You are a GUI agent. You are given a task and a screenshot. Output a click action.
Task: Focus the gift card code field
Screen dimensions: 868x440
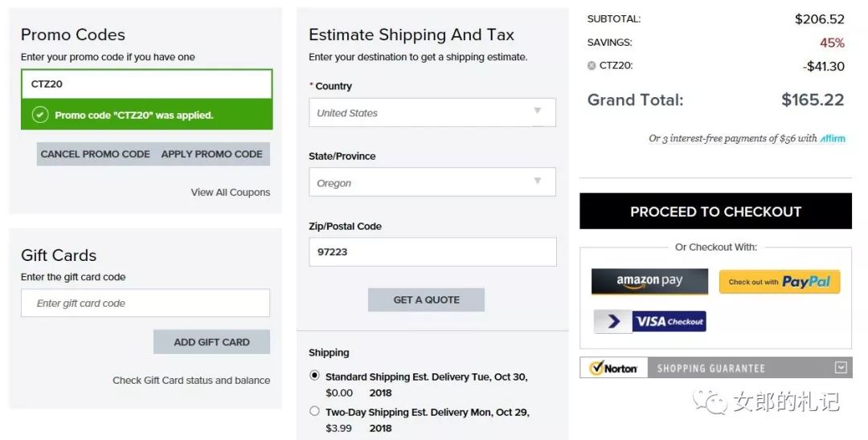coord(145,303)
